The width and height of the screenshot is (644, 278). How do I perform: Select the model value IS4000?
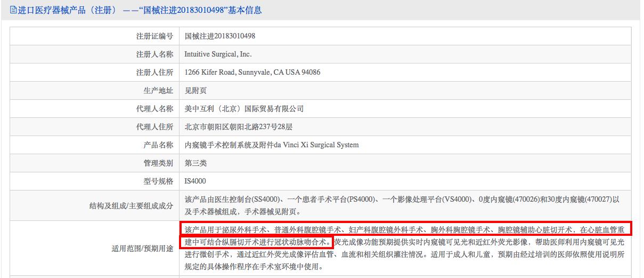195,181
